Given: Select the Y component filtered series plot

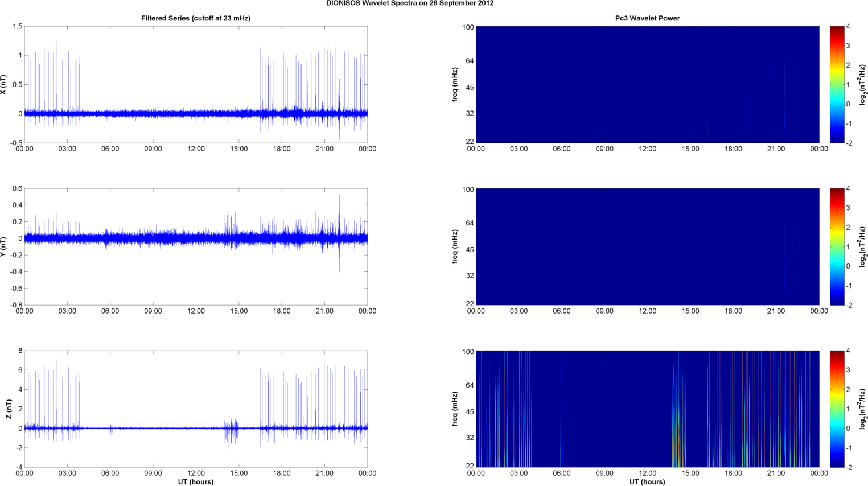Looking at the screenshot, I should (196, 246).
